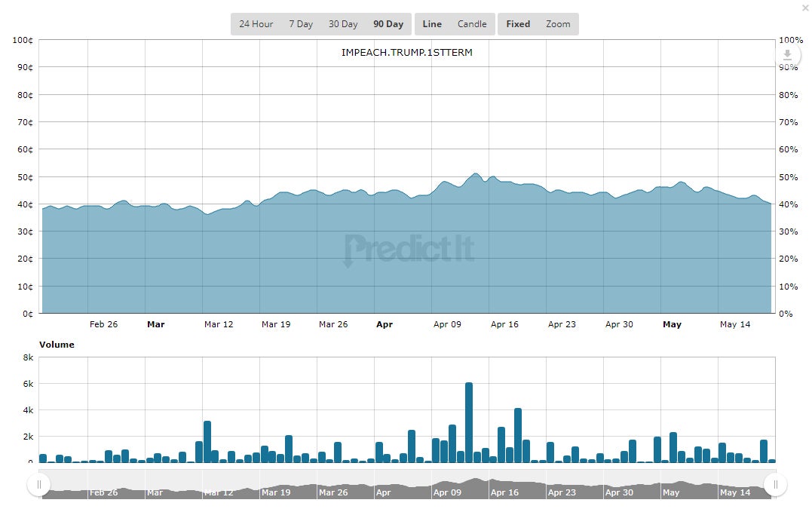The height and width of the screenshot is (509, 812).
Task: Close the chart popup with X
Action: (x=806, y=8)
